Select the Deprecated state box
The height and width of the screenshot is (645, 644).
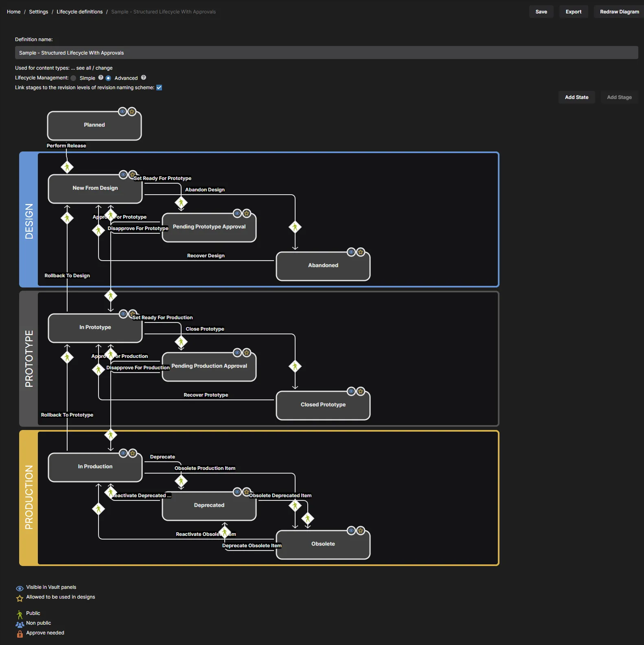click(x=209, y=506)
